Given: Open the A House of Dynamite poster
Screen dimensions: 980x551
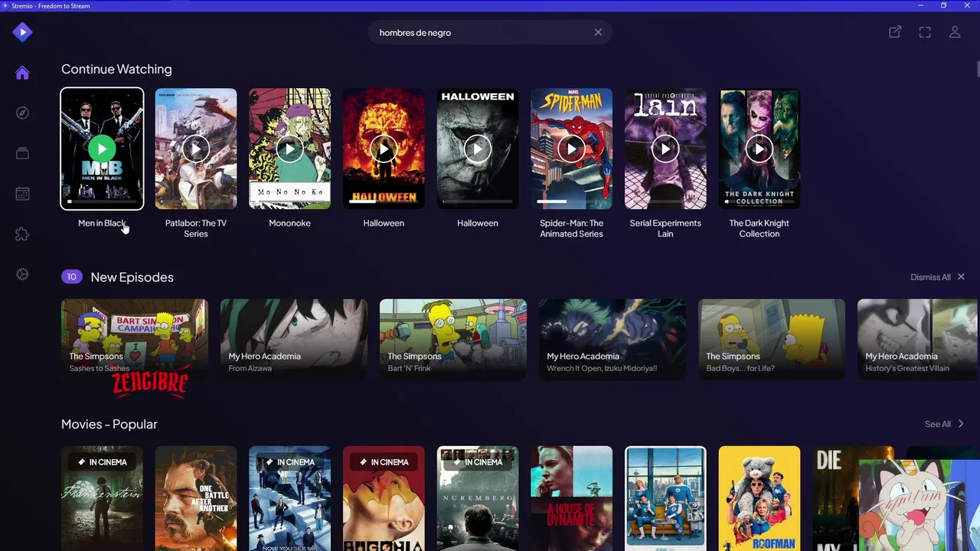Looking at the screenshot, I should (571, 498).
